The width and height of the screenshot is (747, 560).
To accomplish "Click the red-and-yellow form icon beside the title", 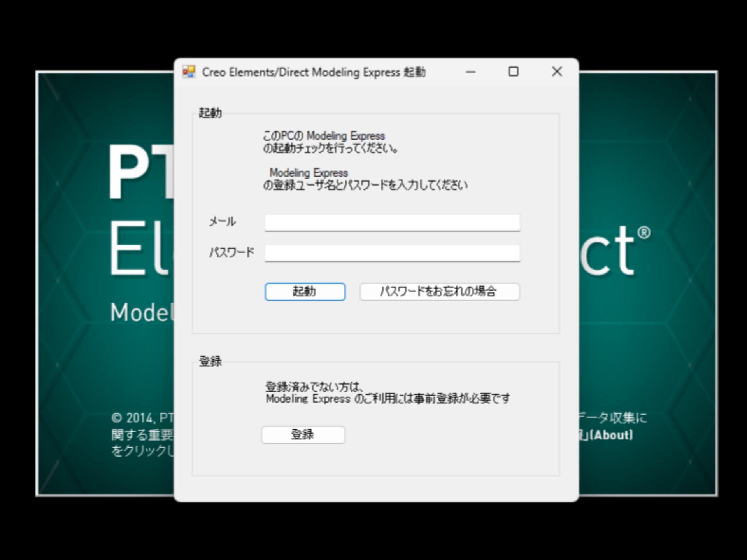I will coord(189,72).
